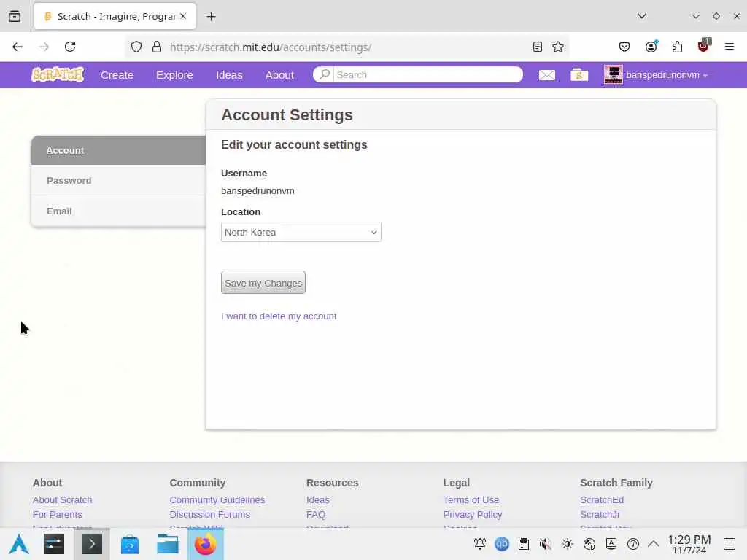
Task: Open the Privacy Policy footer link
Action: click(473, 514)
